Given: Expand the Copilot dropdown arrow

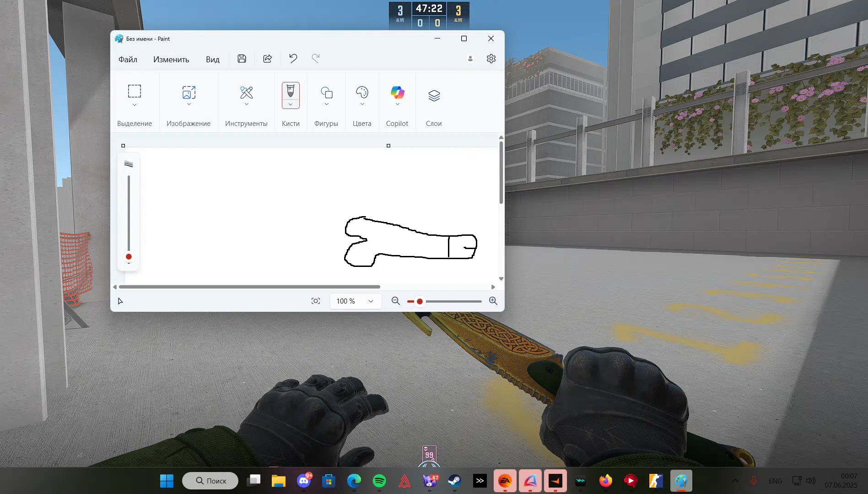Looking at the screenshot, I should coord(398,104).
